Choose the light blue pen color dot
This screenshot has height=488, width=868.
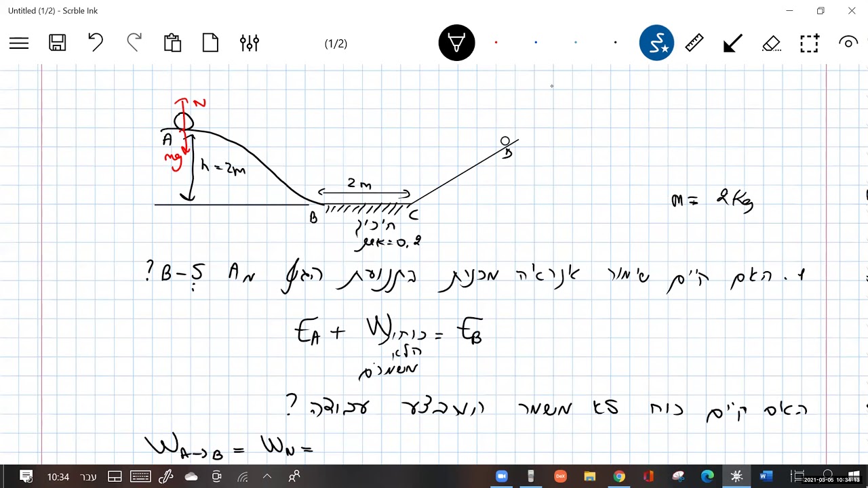pyautogui.click(x=576, y=43)
